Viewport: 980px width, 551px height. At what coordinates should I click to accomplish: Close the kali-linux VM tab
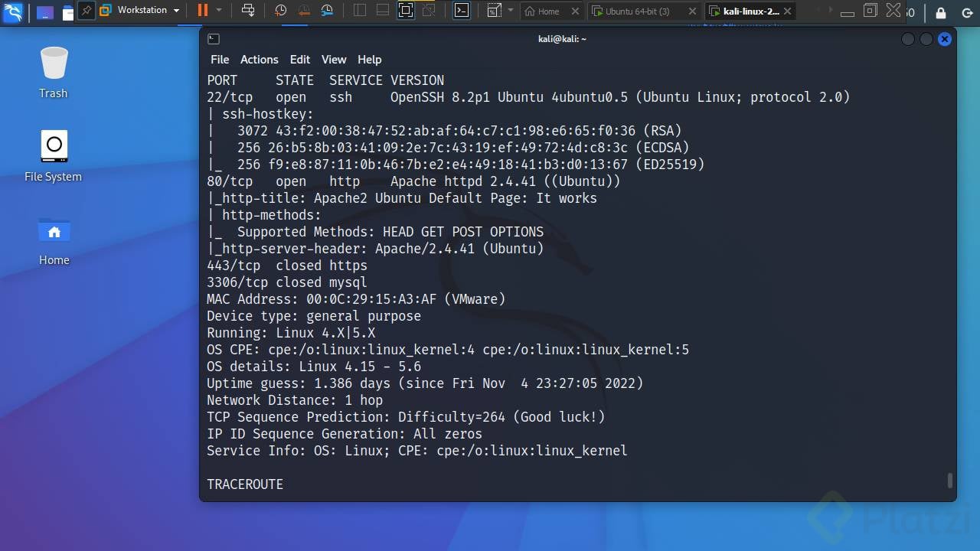pos(789,11)
